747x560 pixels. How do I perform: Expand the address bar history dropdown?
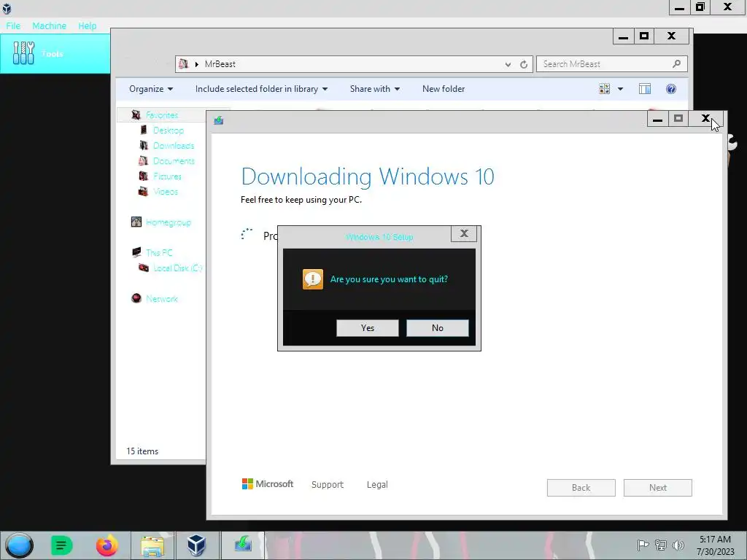coord(508,64)
